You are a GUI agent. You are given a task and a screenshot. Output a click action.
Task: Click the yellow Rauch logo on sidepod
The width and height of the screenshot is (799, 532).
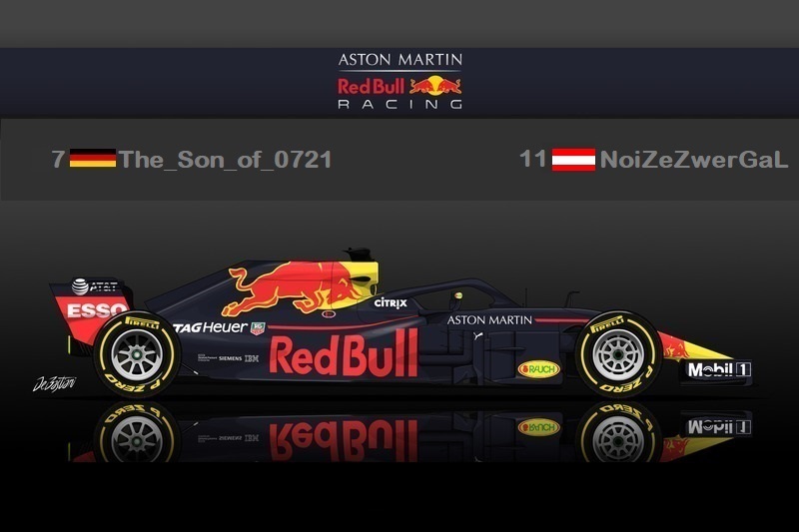[x=539, y=369]
